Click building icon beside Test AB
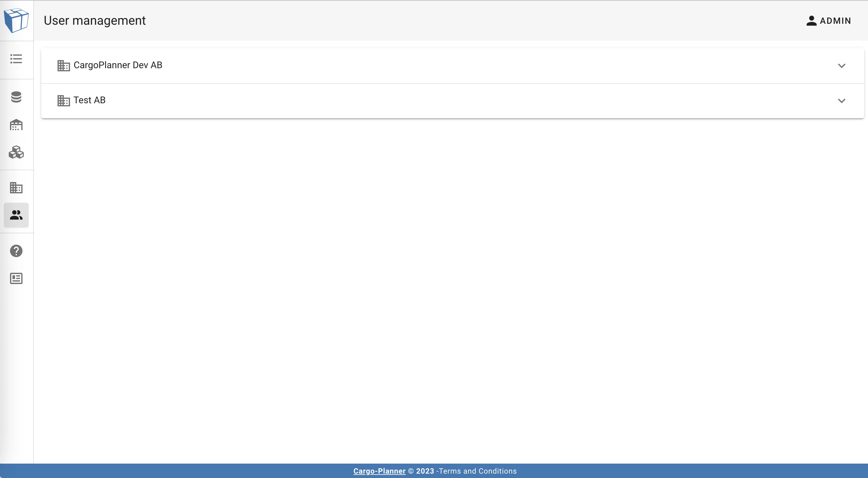Image resolution: width=868 pixels, height=478 pixels. pos(63,100)
